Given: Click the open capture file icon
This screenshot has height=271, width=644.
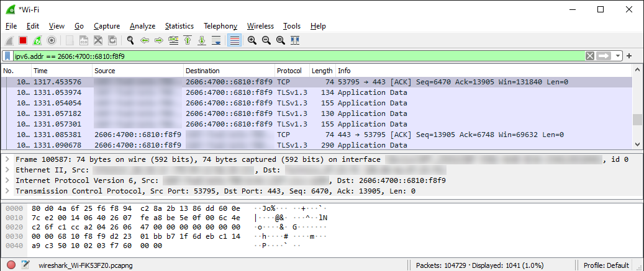Looking at the screenshot, I should click(x=70, y=40).
